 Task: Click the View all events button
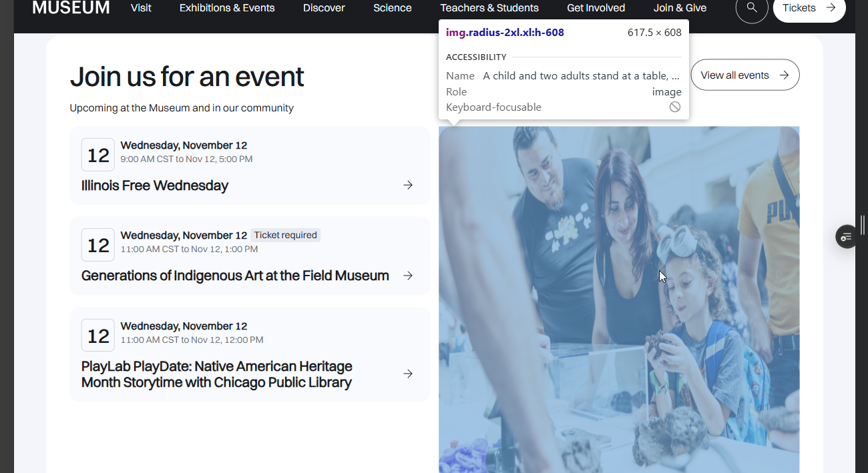[745, 75]
